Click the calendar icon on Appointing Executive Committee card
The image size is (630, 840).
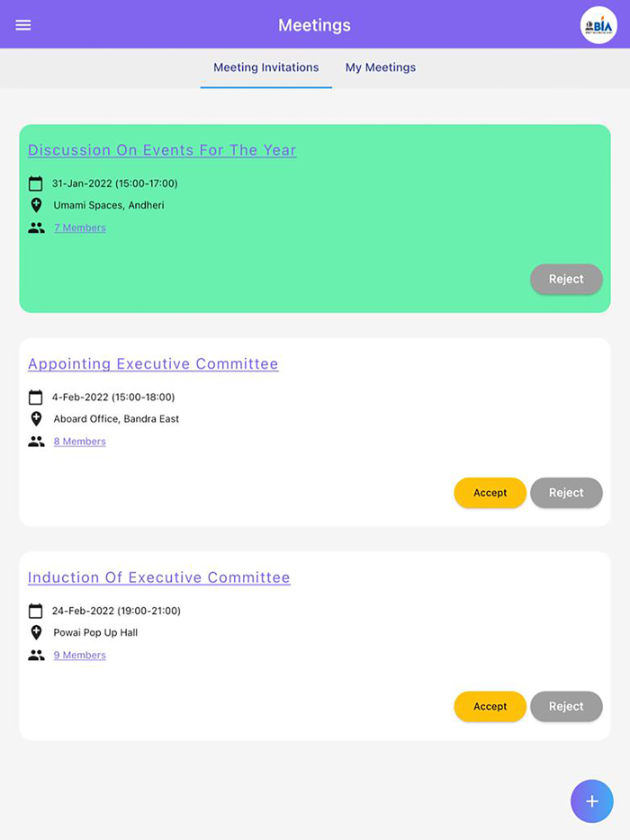point(36,397)
